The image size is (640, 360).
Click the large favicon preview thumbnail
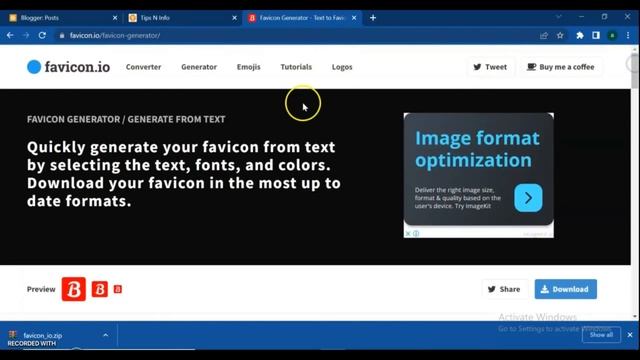(x=73, y=289)
